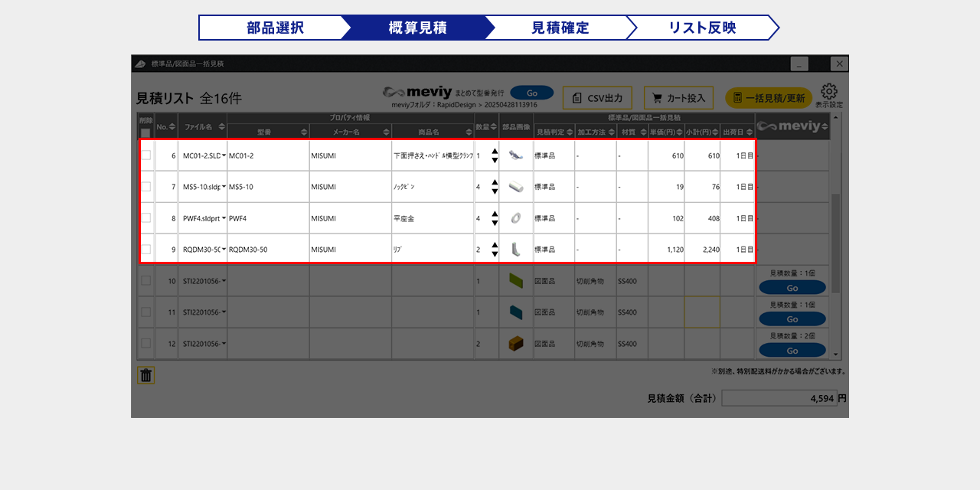Open the PWF4.sldprt file name dropdown
The image size is (980, 490).
click(224, 218)
